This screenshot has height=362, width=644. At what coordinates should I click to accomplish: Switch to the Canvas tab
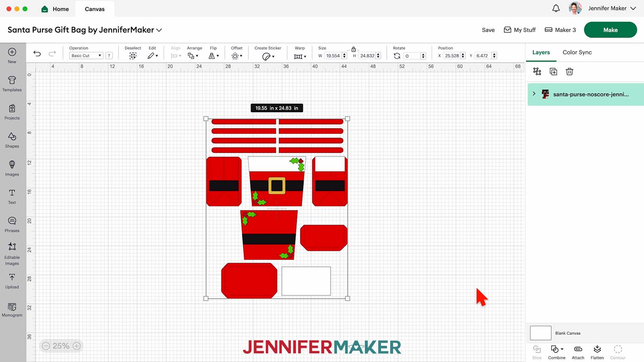(95, 9)
